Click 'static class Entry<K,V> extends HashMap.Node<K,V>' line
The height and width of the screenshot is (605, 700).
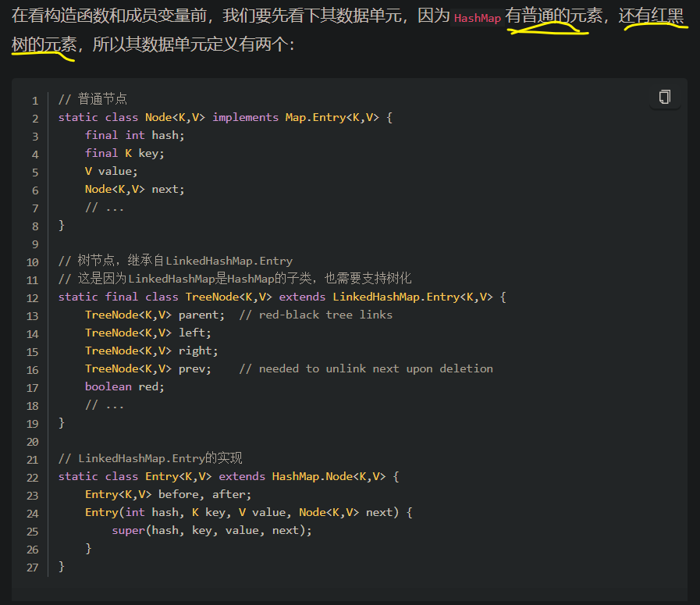point(229,476)
